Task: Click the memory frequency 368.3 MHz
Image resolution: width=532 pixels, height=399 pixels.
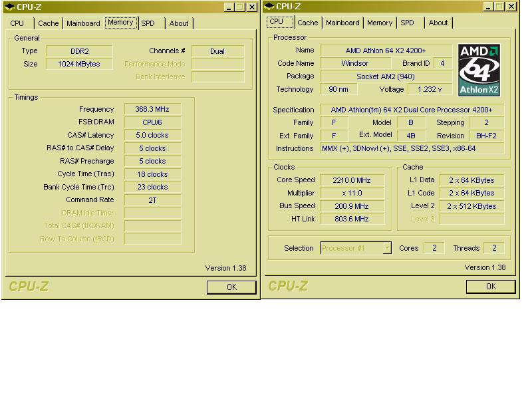Action: pos(153,109)
